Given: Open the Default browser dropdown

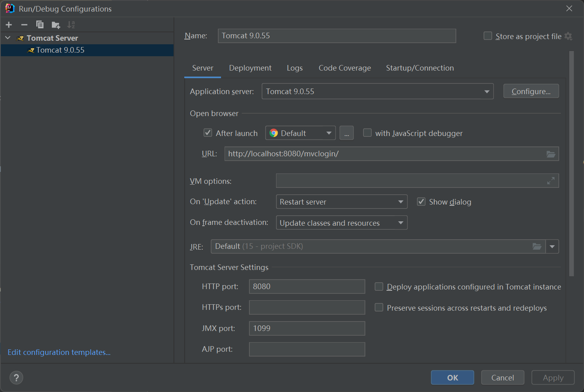Looking at the screenshot, I should pyautogui.click(x=300, y=133).
